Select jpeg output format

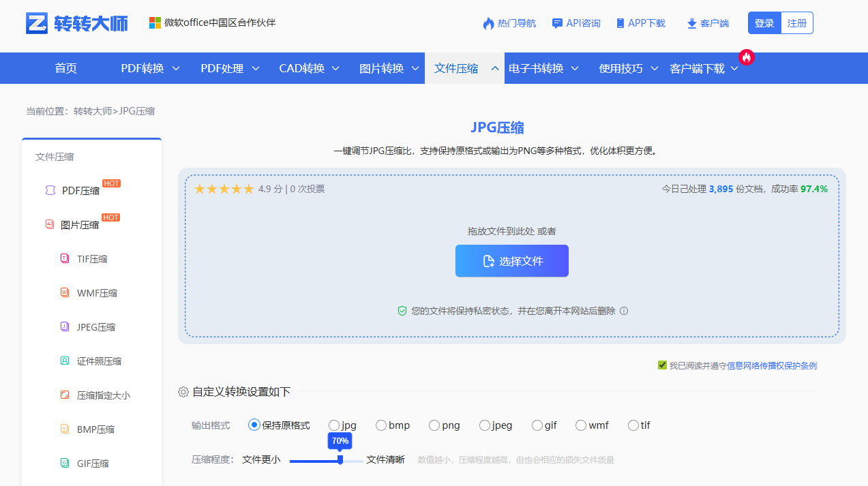(485, 425)
